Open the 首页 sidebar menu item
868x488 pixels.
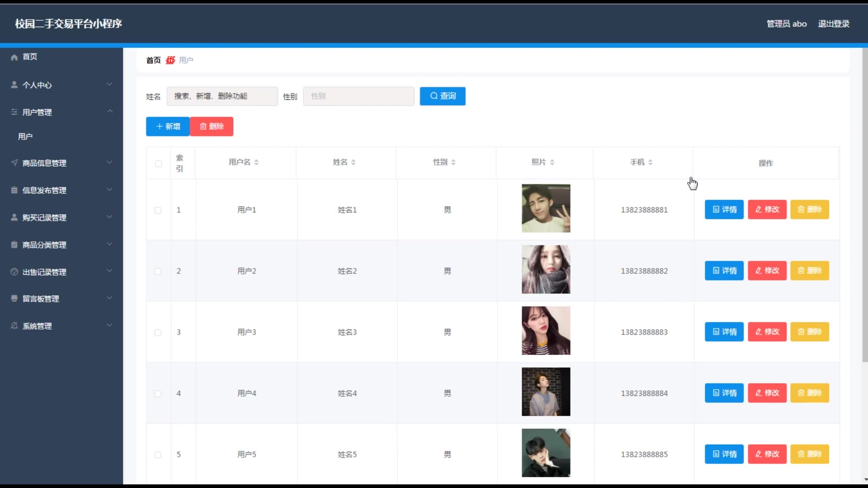61,57
